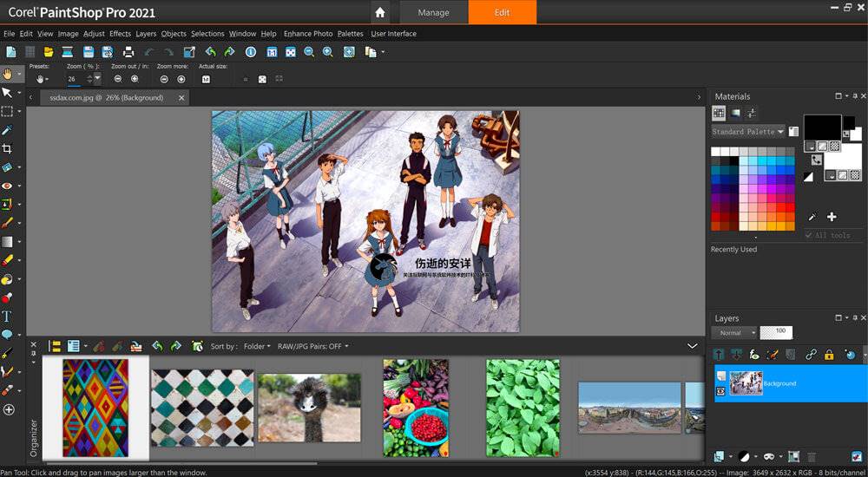This screenshot has width=868, height=477.
Task: Click Actual size 1:1 button
Action: tap(206, 79)
